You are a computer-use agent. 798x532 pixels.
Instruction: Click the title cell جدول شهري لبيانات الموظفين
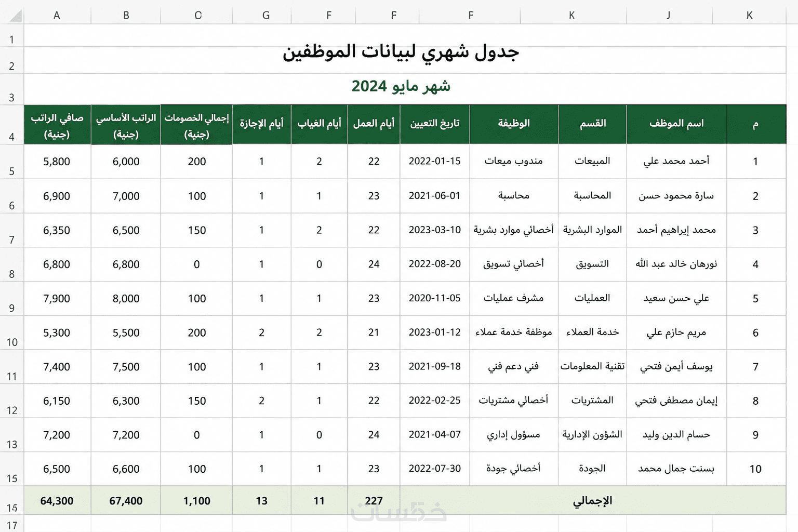(x=405, y=52)
